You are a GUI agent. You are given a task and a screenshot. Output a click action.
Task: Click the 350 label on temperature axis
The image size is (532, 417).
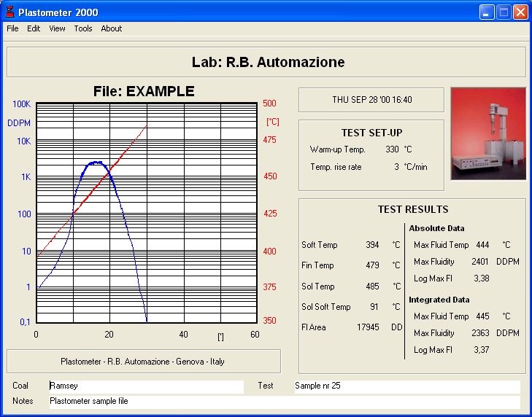[269, 321]
